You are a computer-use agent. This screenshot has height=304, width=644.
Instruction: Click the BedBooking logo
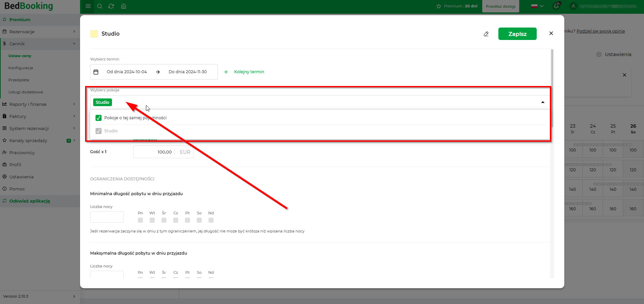point(29,6)
